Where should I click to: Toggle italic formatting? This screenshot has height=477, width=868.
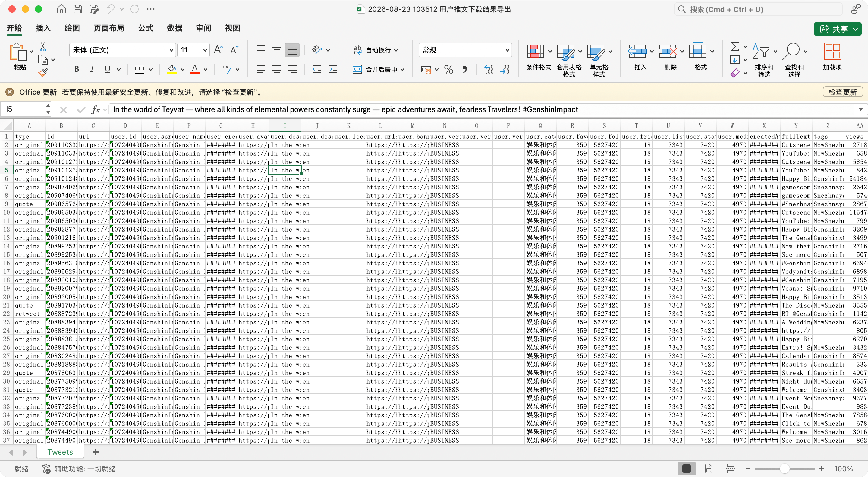pos(92,69)
